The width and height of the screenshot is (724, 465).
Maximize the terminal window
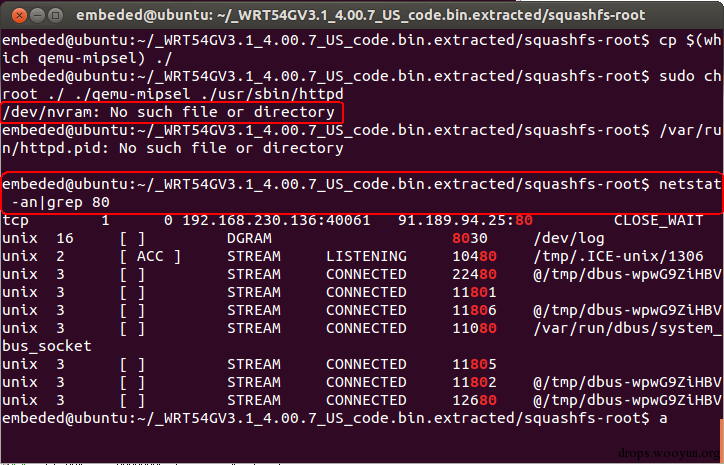(55, 16)
